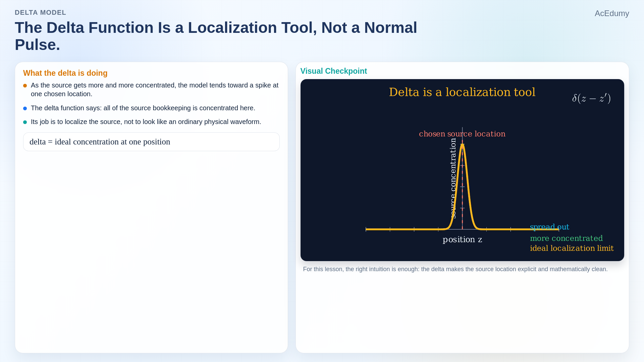Click the chart title 'Delta is a localization tool'
The height and width of the screenshot is (362, 644).
click(x=462, y=92)
